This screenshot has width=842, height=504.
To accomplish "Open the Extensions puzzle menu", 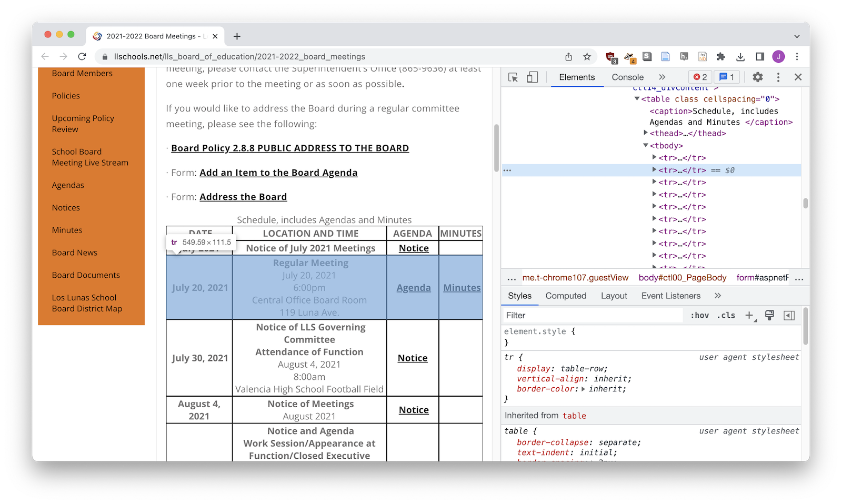I will (x=721, y=56).
